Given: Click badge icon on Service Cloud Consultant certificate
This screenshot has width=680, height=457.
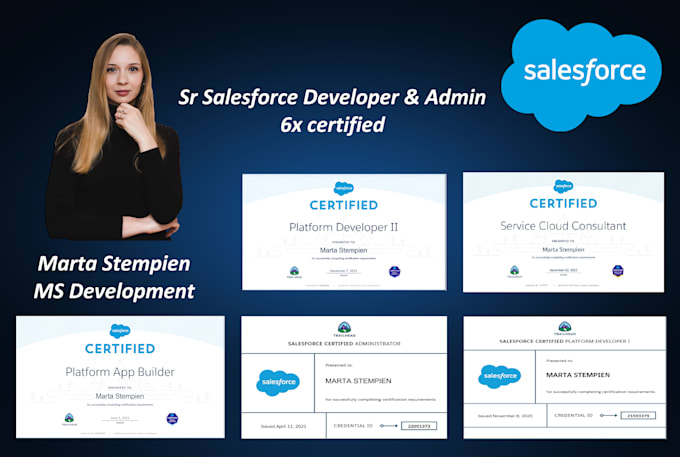Looking at the screenshot, I should [618, 271].
